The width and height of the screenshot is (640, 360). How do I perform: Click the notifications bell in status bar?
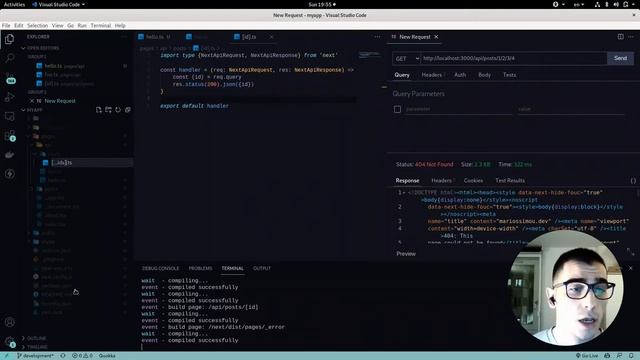[631, 356]
